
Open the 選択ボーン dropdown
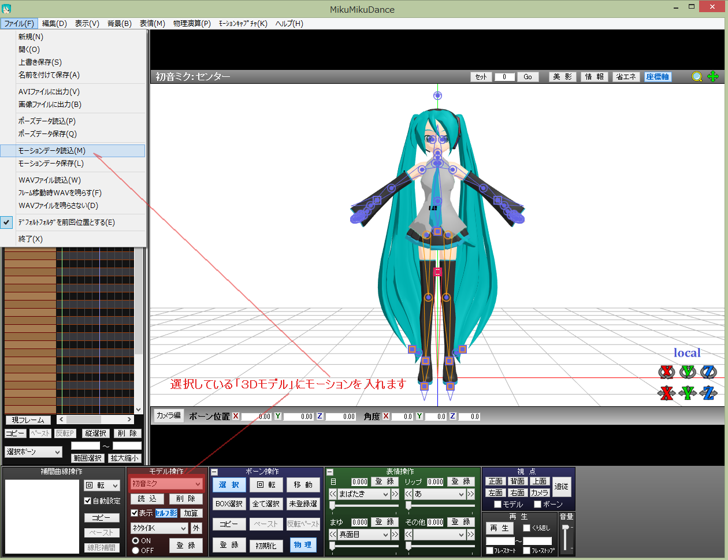(33, 452)
